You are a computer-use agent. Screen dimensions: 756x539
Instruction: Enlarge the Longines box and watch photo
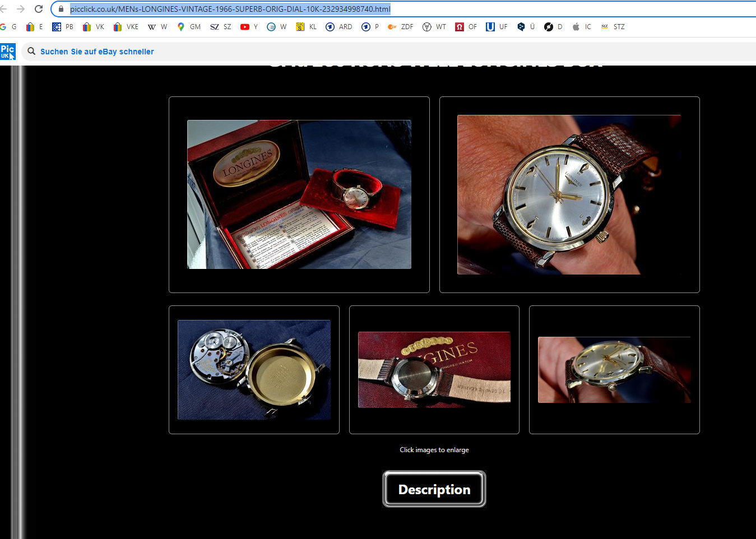click(x=299, y=194)
